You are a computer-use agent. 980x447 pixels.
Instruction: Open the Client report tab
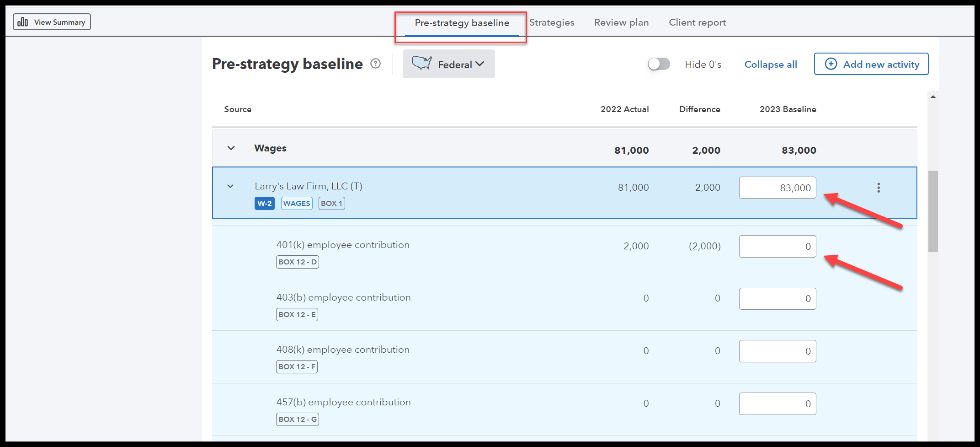pos(697,22)
